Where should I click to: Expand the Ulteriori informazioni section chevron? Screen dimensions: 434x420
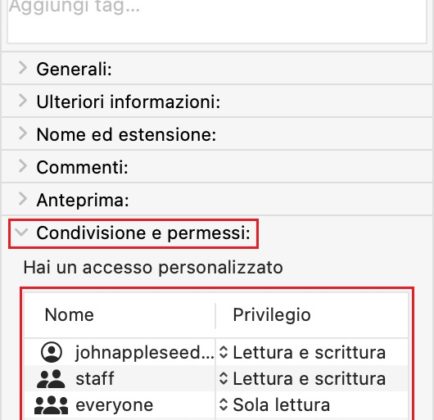[23, 101]
